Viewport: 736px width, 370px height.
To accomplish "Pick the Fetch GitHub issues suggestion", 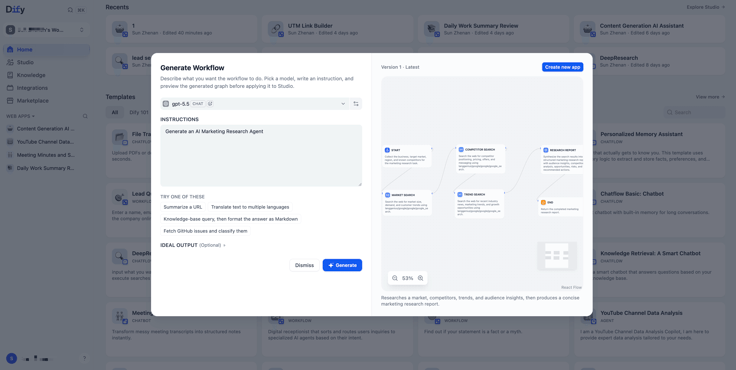I will (x=205, y=231).
